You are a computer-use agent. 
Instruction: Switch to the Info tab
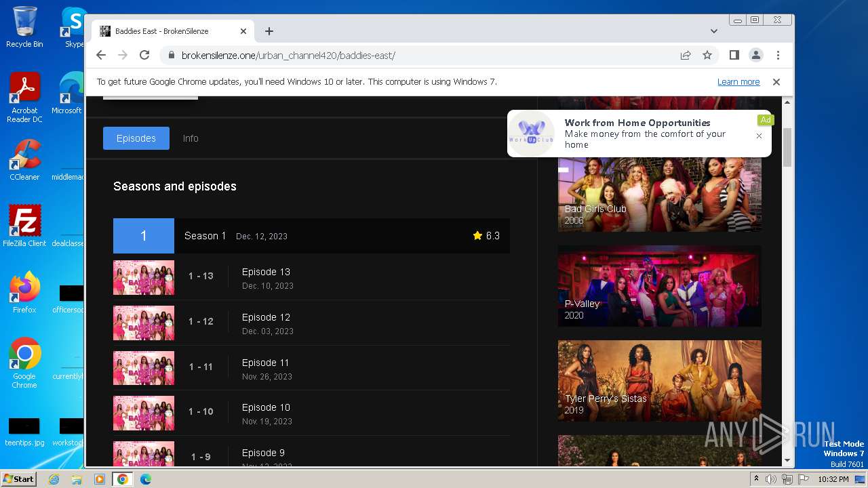191,138
